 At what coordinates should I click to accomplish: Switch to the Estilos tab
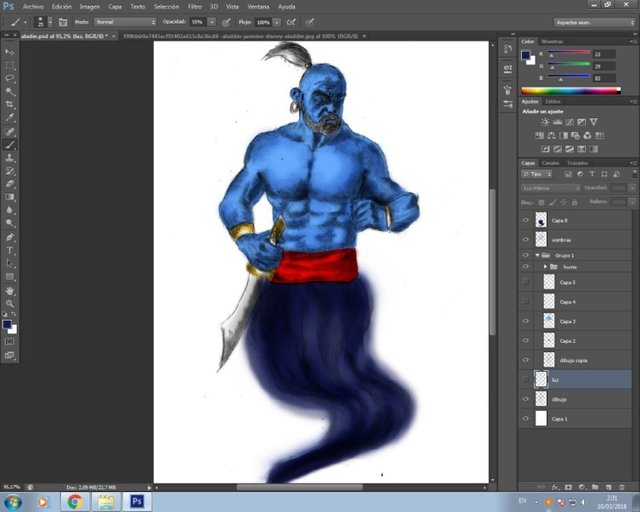(553, 101)
